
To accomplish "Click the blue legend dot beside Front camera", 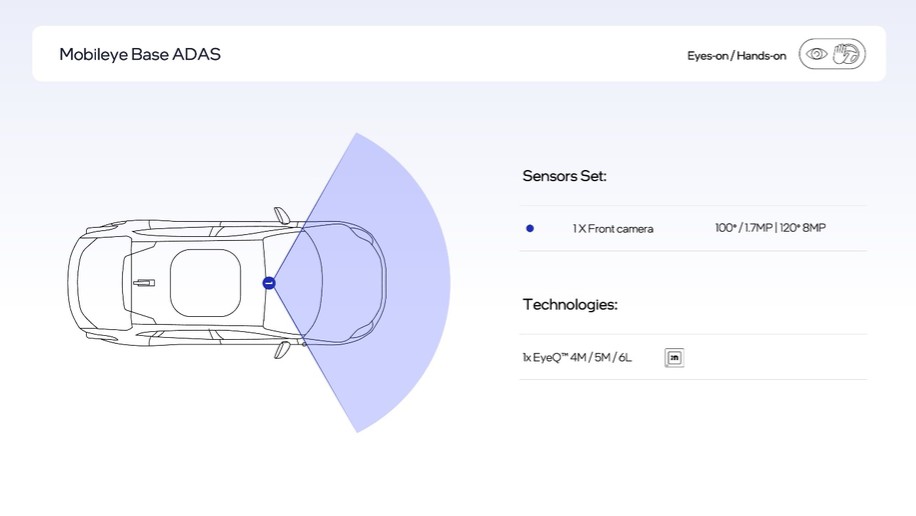I will pyautogui.click(x=530, y=228).
